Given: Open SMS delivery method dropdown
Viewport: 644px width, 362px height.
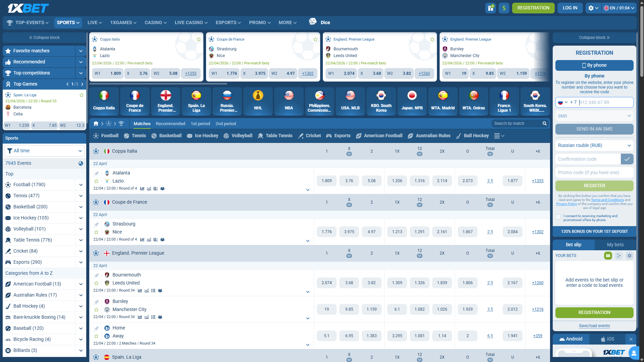Looking at the screenshot, I should (594, 116).
